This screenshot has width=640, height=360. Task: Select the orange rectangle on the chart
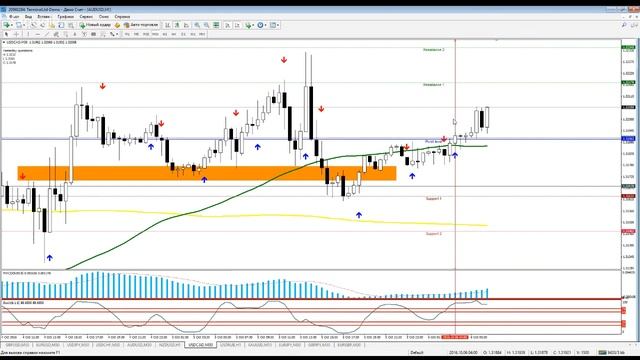click(x=207, y=173)
